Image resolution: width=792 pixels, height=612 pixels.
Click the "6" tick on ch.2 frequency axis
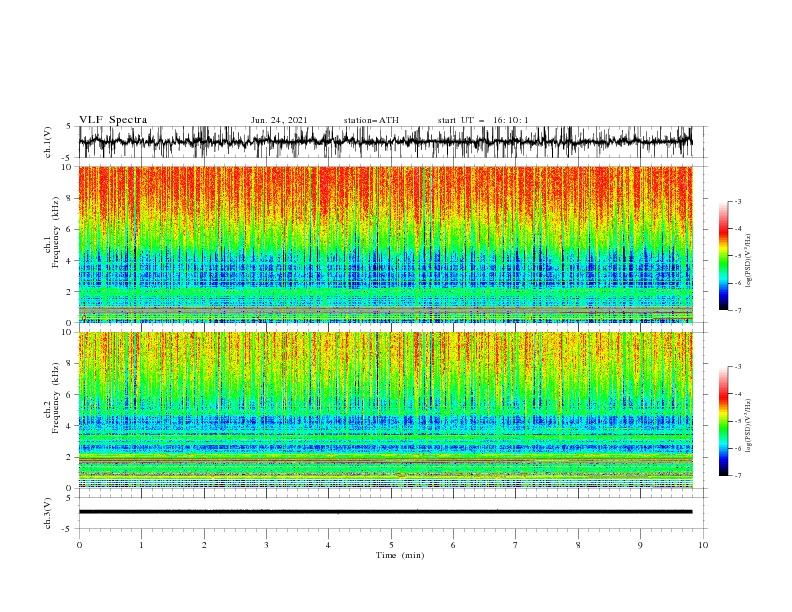[x=70, y=395]
